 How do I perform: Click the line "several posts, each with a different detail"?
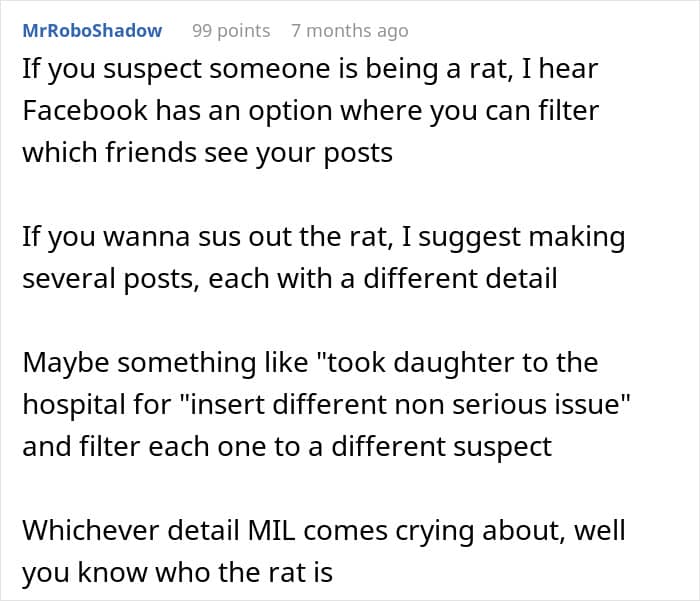(290, 281)
